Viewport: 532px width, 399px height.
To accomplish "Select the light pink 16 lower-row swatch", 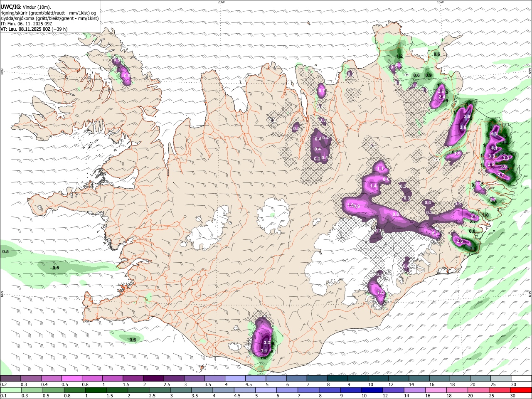I will coord(436,390).
